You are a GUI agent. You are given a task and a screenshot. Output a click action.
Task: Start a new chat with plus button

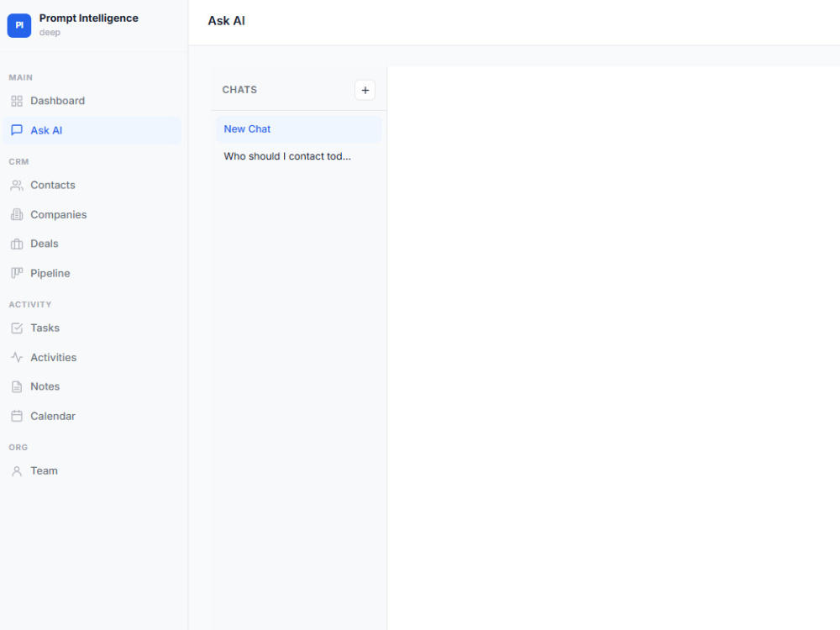pos(365,90)
